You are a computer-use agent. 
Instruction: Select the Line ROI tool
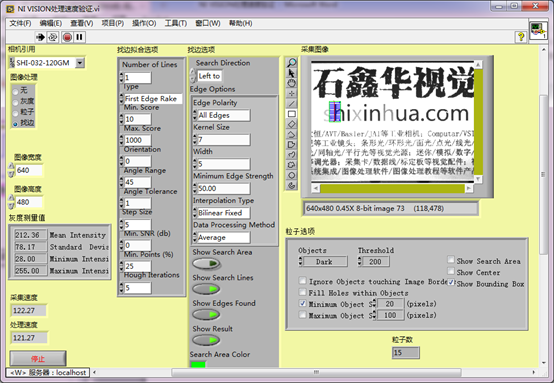coord(291,104)
